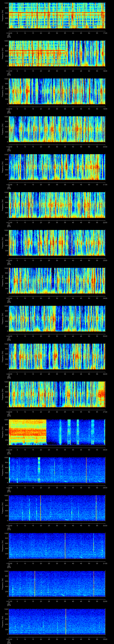The height and width of the screenshot is (644, 114).
Task: Click the '4:29:00' start time label
Action: tap(9, 525)
